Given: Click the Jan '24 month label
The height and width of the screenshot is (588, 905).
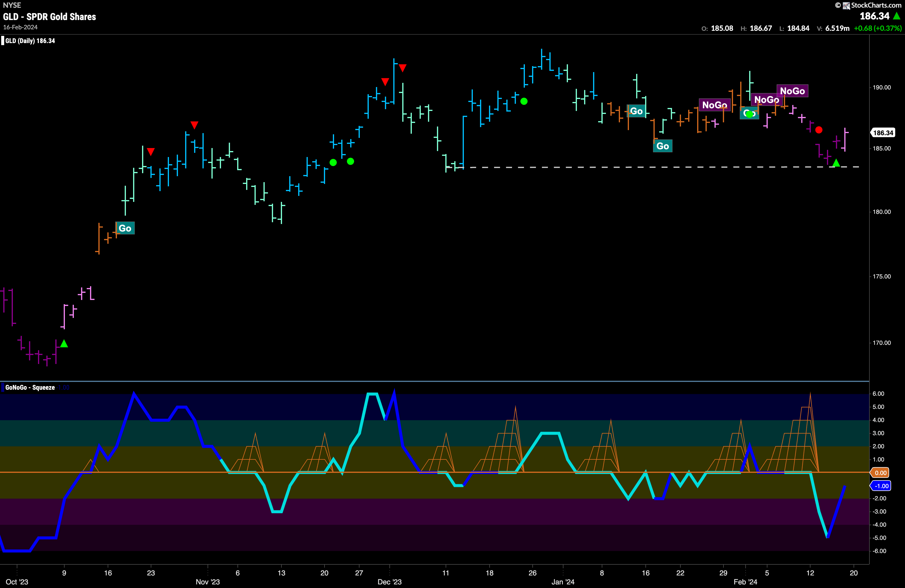Looking at the screenshot, I should point(563,582).
